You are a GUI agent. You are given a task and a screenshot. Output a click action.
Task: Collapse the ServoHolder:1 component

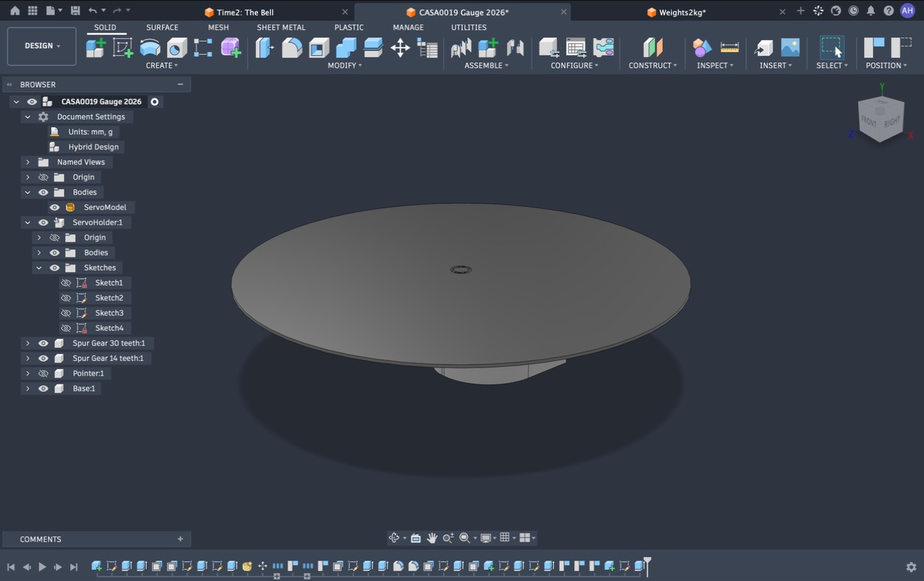pyautogui.click(x=28, y=222)
